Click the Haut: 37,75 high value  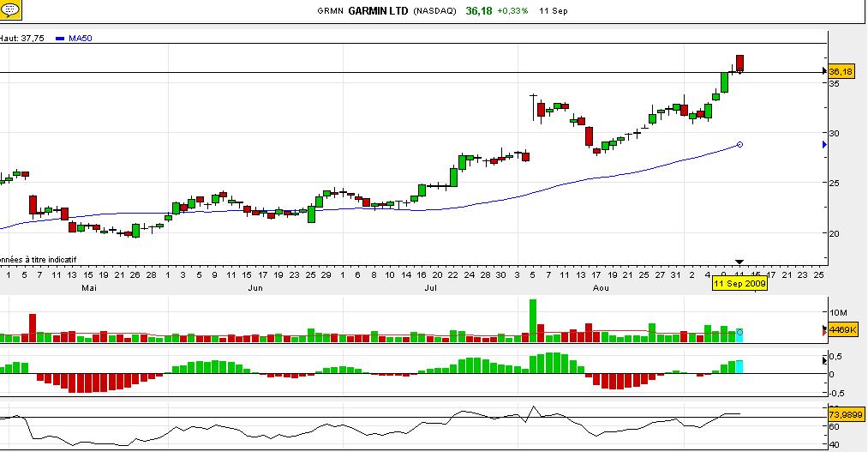(x=22, y=39)
